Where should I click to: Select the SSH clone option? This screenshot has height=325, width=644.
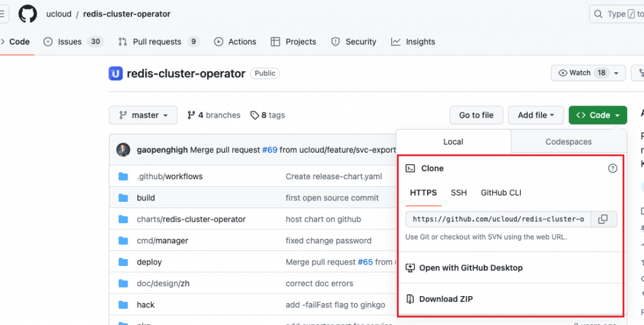point(458,193)
